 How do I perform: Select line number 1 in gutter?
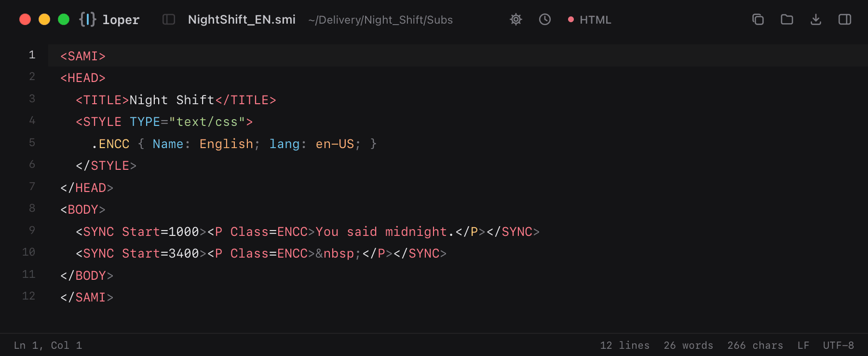point(32,55)
